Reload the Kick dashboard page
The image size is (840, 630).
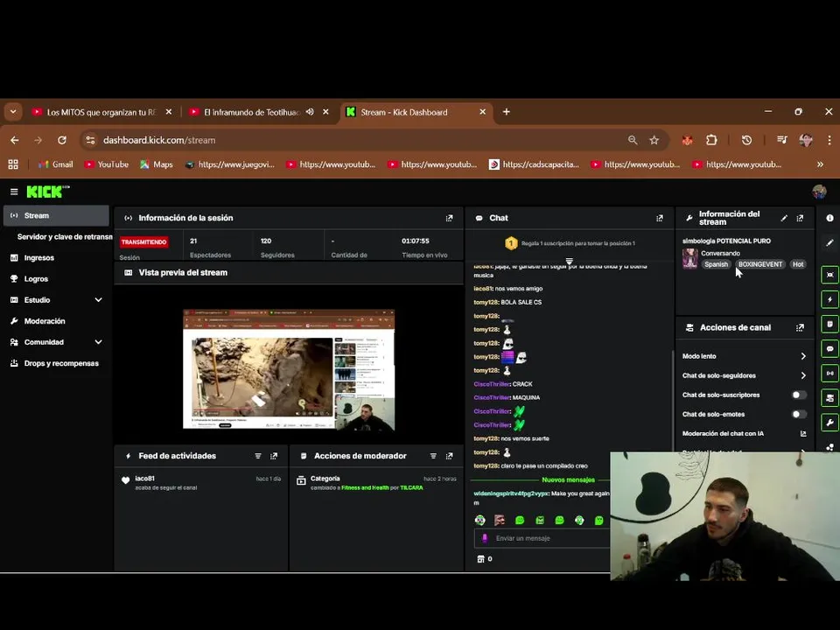[x=62, y=140]
